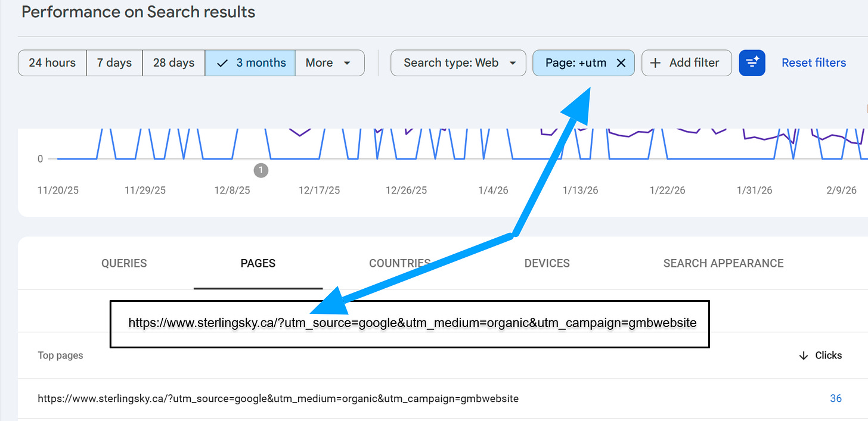The height and width of the screenshot is (421, 868).
Task: Open the advanced filter icon beside Reset filters
Action: [x=752, y=63]
